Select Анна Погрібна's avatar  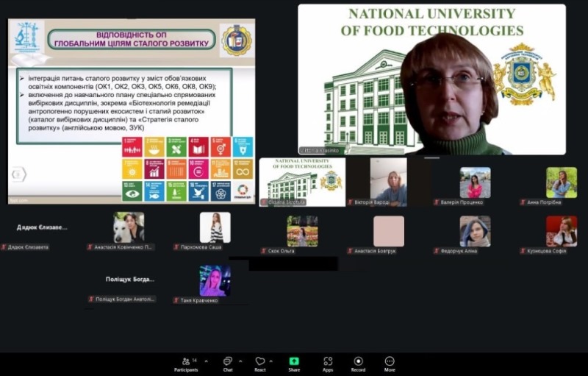(x=562, y=182)
